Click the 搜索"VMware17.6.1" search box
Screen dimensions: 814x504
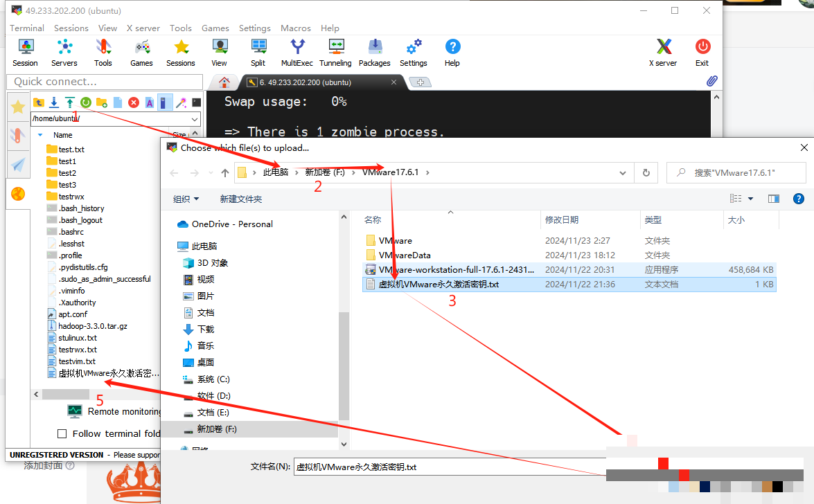736,173
